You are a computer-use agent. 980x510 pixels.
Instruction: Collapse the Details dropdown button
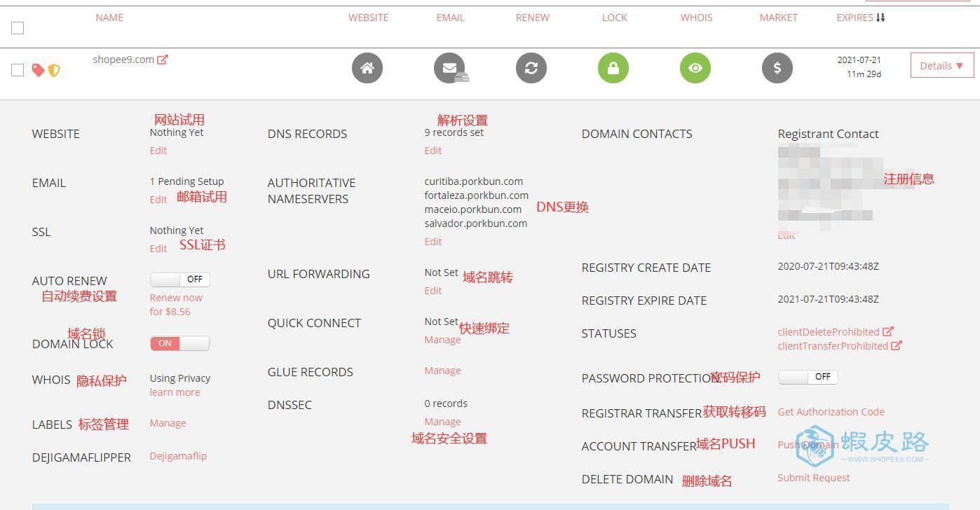[942, 66]
